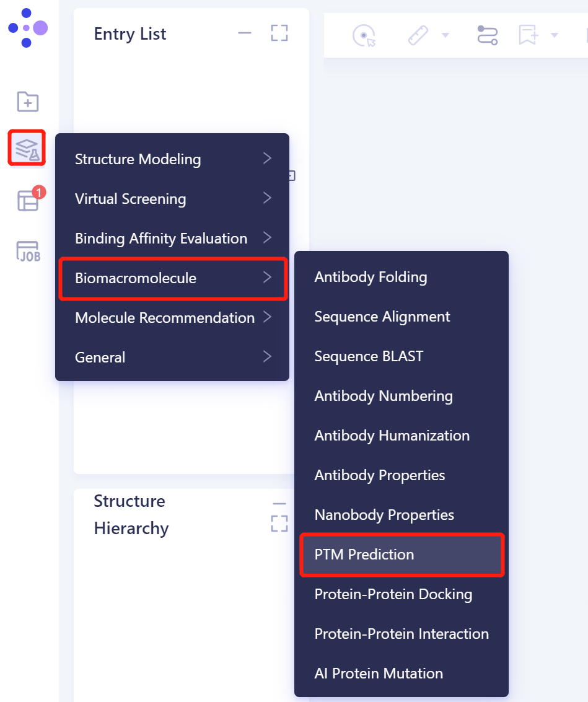Open the Create New Project icon in sidebar

(27, 101)
